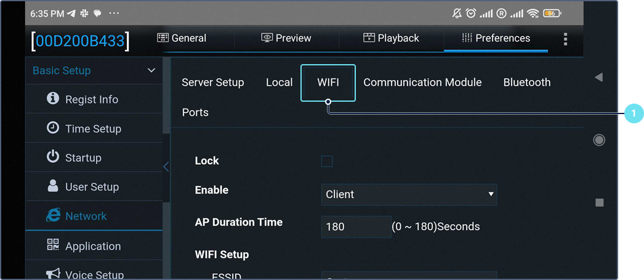Collapse the Basic Setup section

[x=151, y=70]
